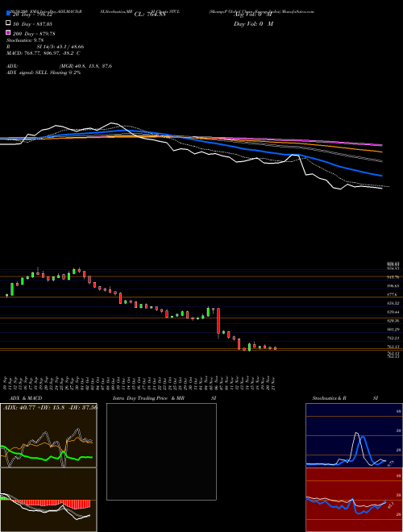Click the white 50 Day legend swatch
The width and height of the screenshot is (403, 532).
(8, 23)
